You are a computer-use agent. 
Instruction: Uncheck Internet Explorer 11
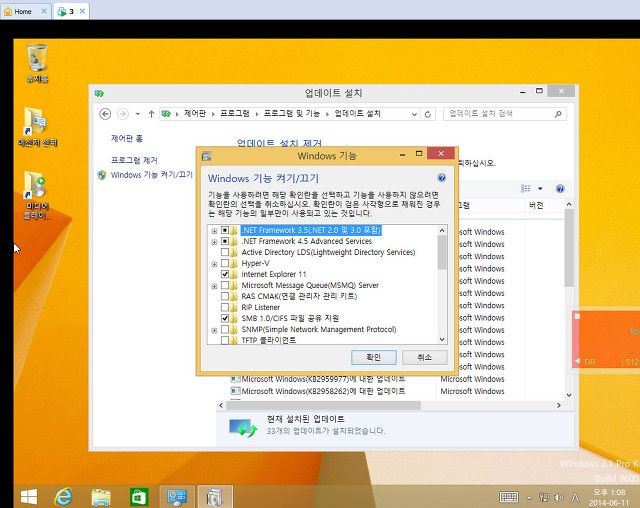[x=224, y=274]
